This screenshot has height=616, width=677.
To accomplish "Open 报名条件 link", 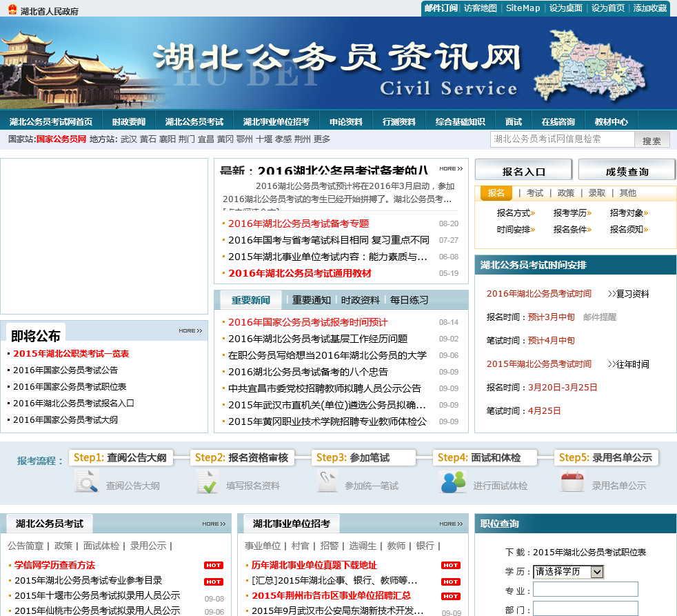I will point(572,230).
